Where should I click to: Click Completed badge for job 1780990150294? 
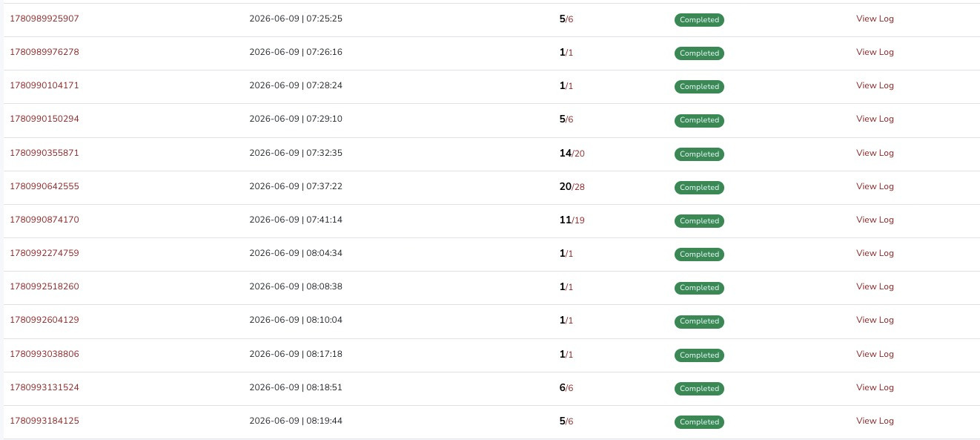click(x=699, y=120)
